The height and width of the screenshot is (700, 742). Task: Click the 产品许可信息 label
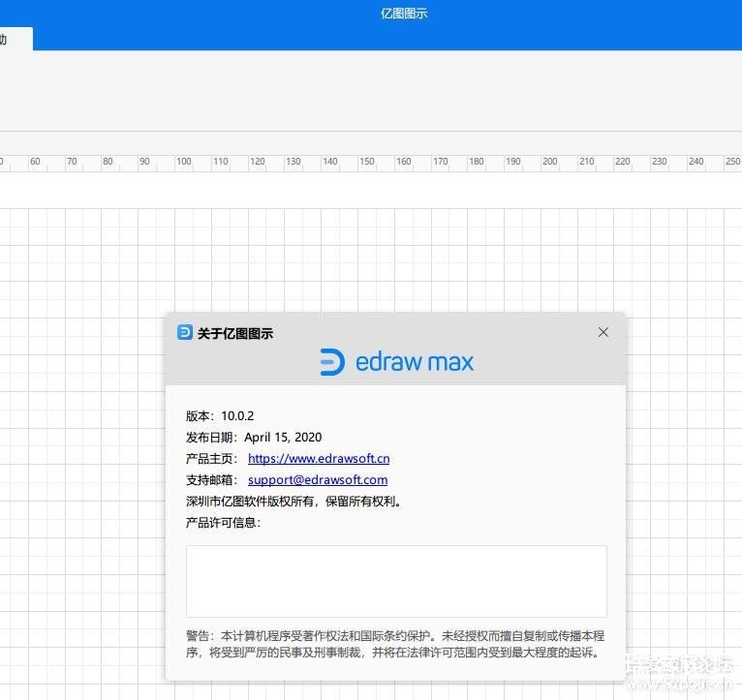tap(222, 522)
